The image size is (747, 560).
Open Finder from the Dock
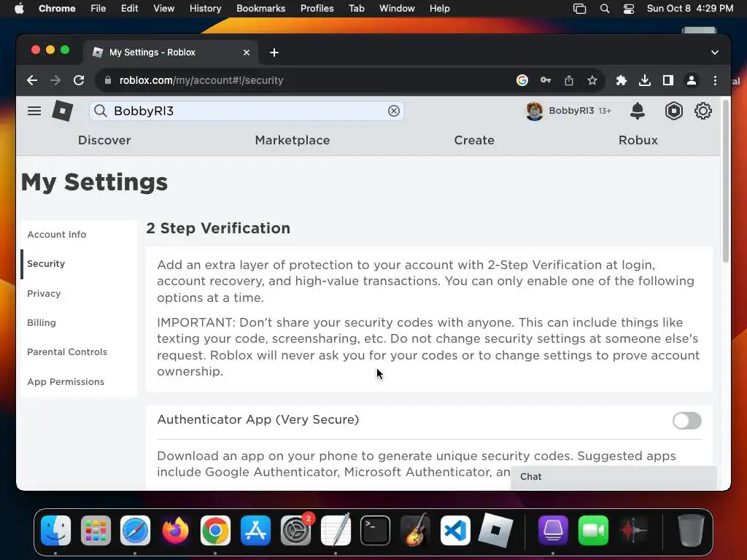coord(55,530)
